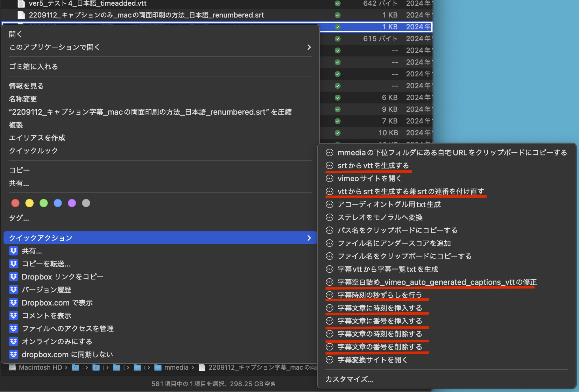Image resolution: width=579 pixels, height=392 pixels.
Task: Click Dropbox icon next to バージョン履歴
Action: tap(13, 290)
